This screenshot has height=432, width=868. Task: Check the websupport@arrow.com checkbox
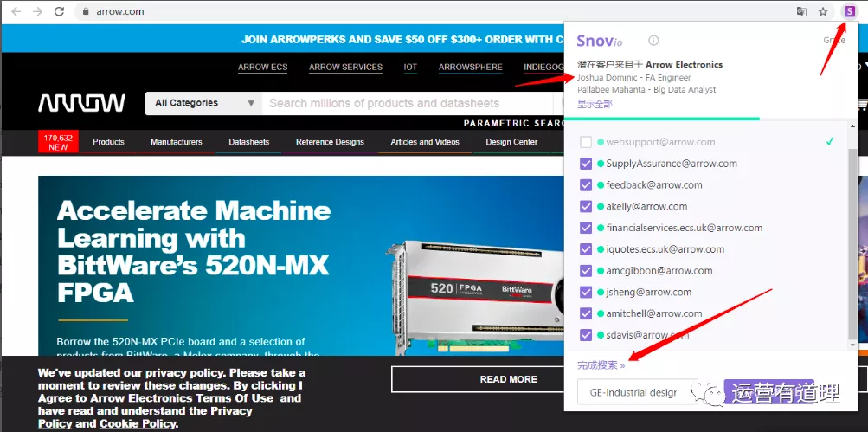tap(587, 142)
